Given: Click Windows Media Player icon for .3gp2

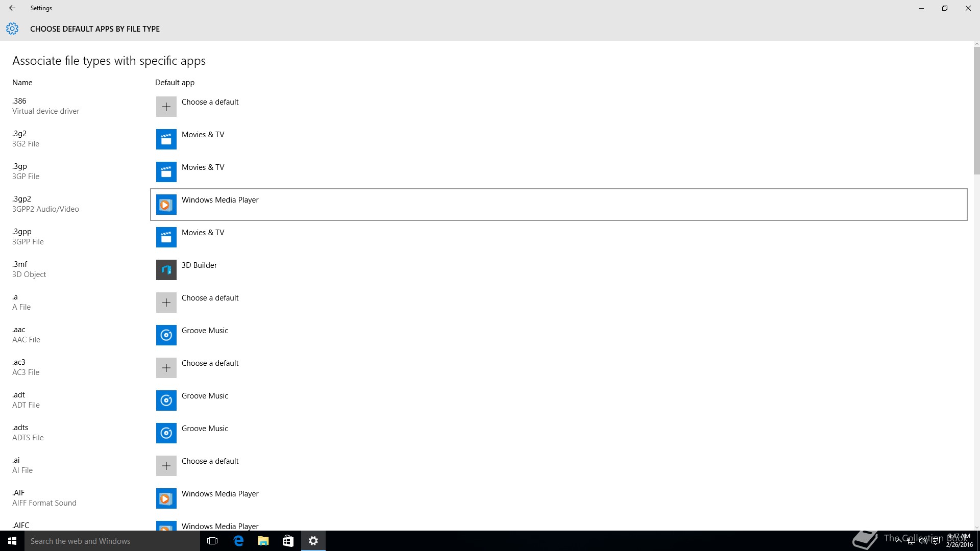Looking at the screenshot, I should pyautogui.click(x=166, y=205).
